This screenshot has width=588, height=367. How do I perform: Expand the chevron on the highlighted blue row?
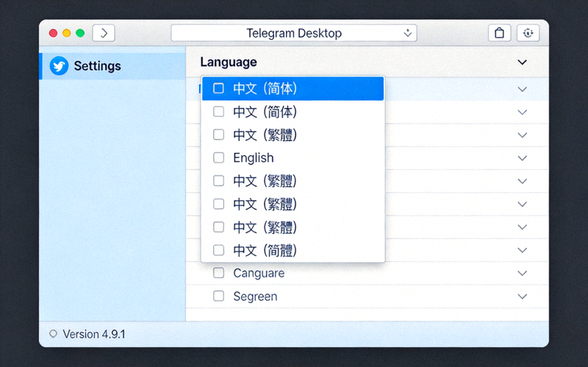tap(522, 89)
